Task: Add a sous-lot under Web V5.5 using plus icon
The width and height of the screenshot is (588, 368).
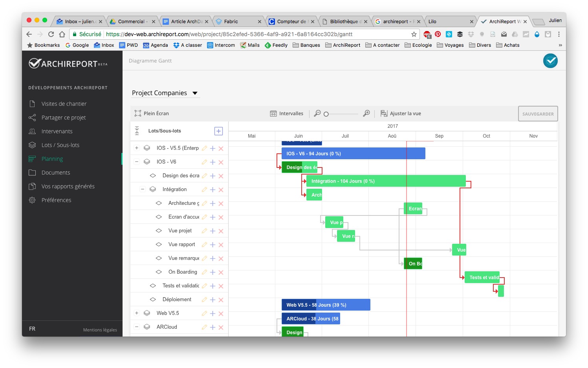Action: [x=212, y=313]
